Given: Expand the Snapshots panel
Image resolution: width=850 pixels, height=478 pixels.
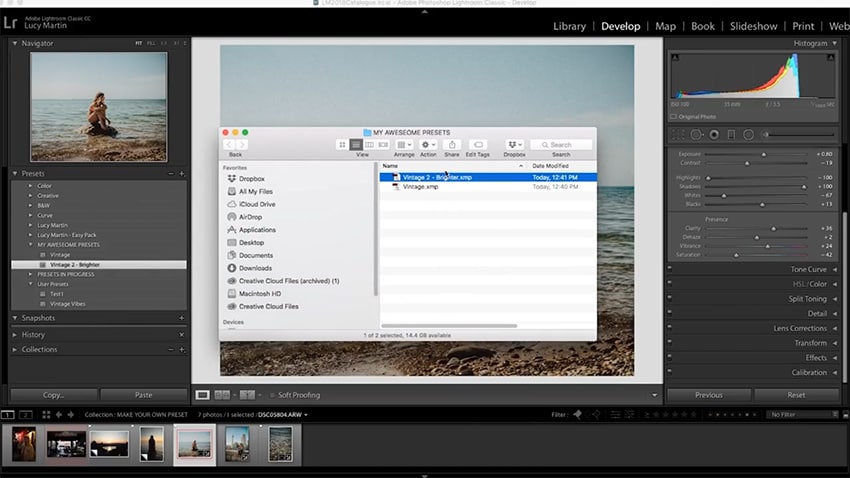Looking at the screenshot, I should click(x=15, y=318).
